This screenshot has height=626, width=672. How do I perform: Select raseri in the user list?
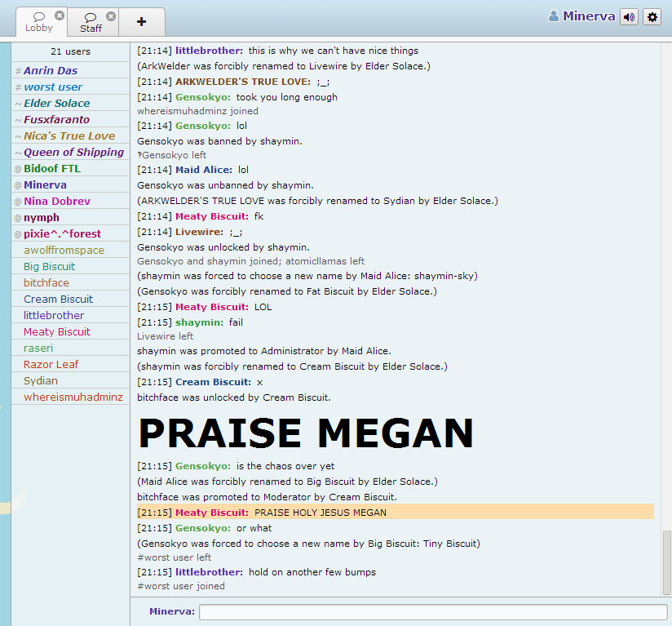(x=71, y=348)
